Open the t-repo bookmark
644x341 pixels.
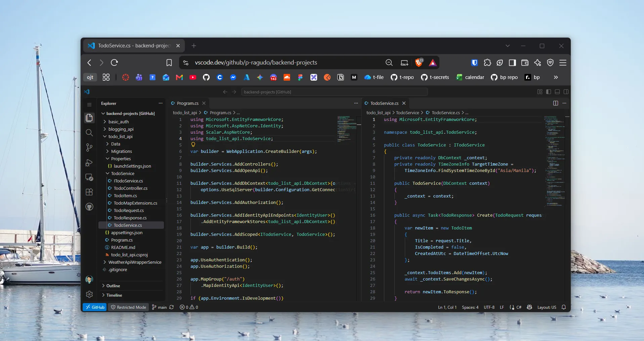pyautogui.click(x=402, y=77)
